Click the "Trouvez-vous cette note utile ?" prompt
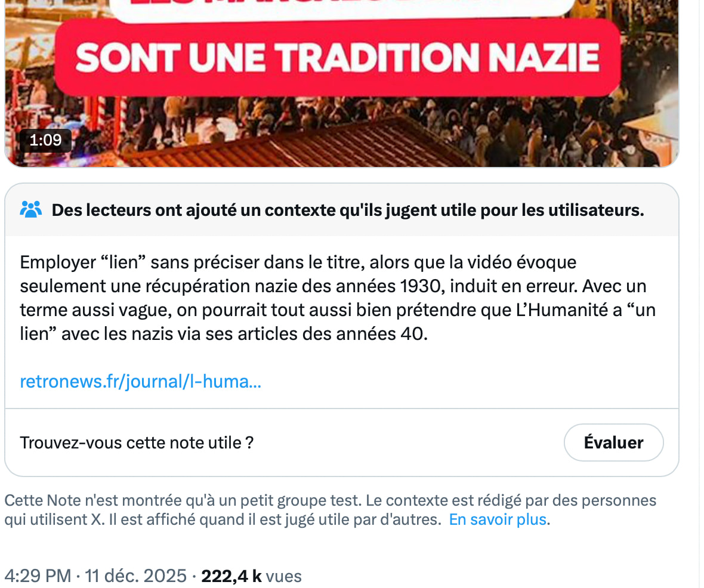 [x=137, y=442]
